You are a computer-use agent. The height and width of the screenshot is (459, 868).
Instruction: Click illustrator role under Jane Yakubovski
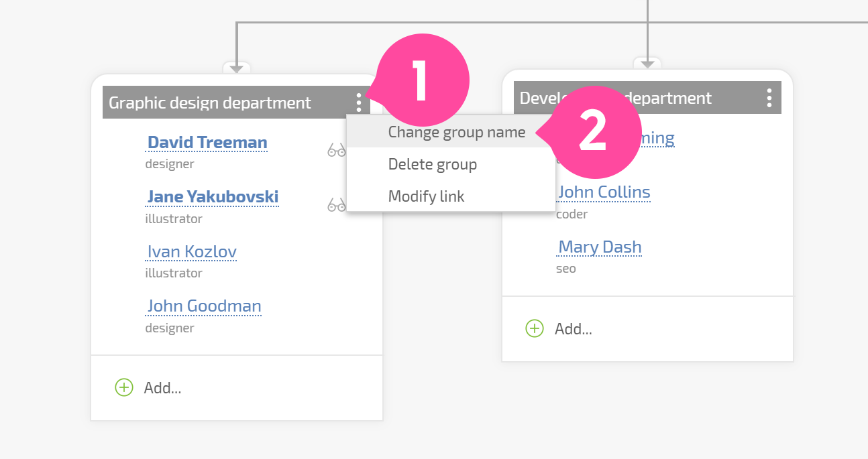point(174,218)
